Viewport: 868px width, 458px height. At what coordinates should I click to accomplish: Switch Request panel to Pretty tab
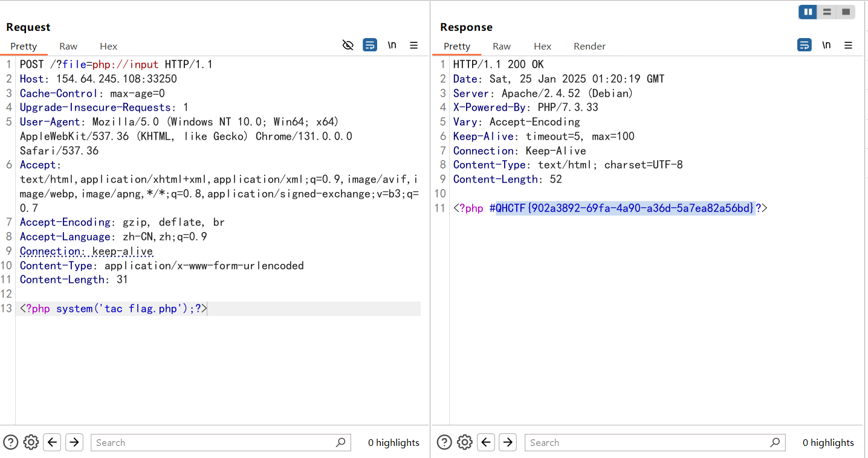coord(24,46)
